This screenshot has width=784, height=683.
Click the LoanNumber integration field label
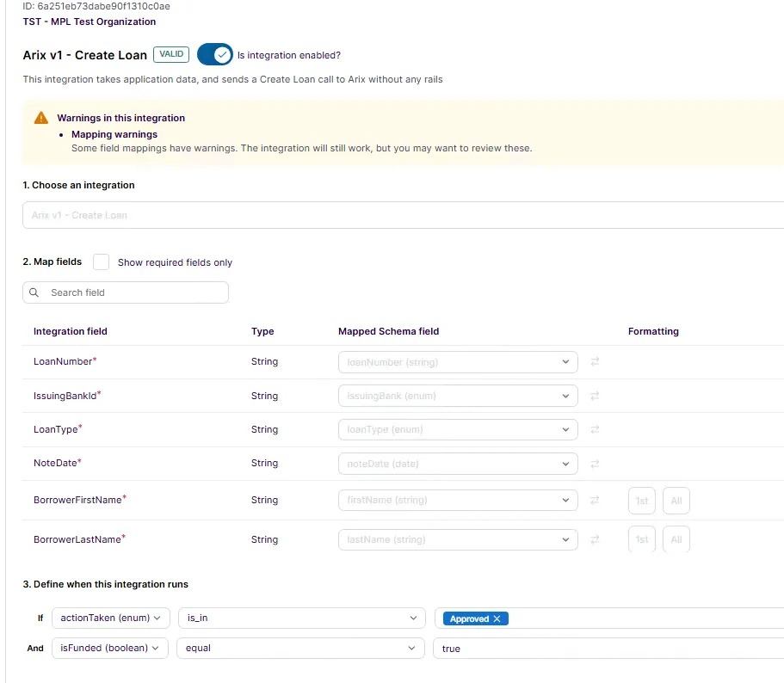tap(63, 361)
